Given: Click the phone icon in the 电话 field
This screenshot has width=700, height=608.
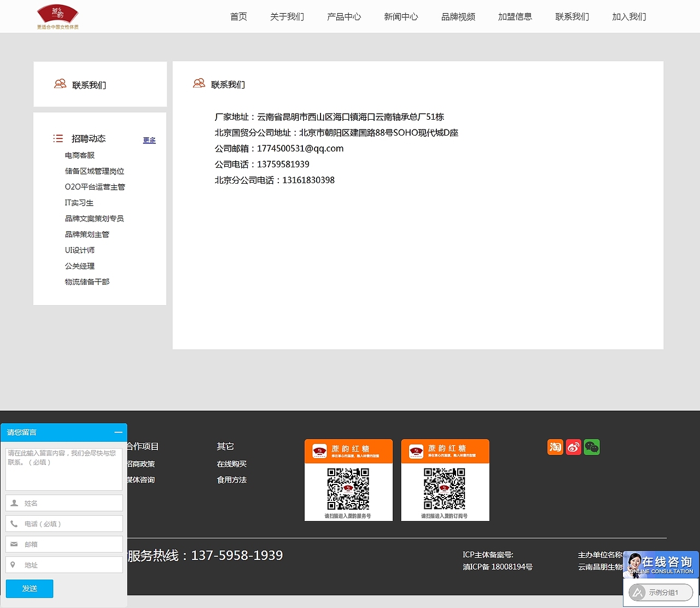Looking at the screenshot, I should pos(14,523).
